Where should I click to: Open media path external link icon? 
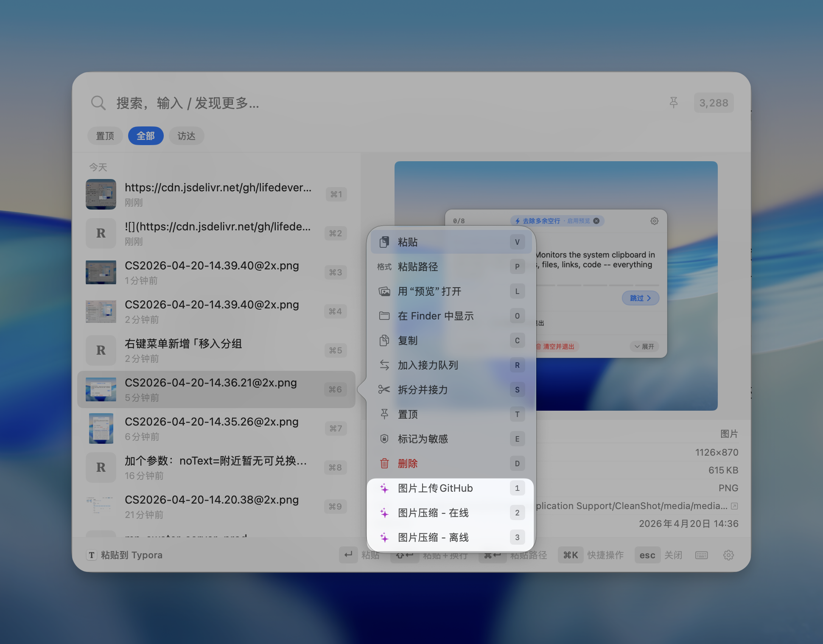pyautogui.click(x=734, y=506)
